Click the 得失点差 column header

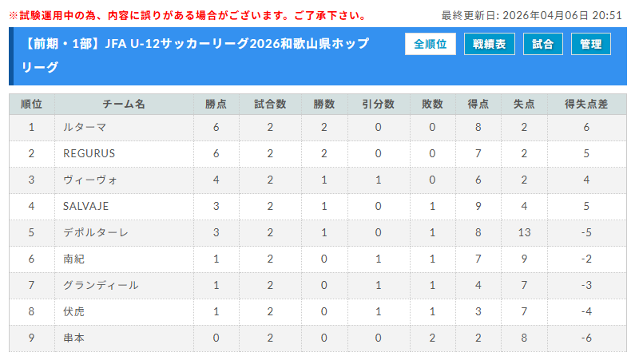tap(585, 104)
